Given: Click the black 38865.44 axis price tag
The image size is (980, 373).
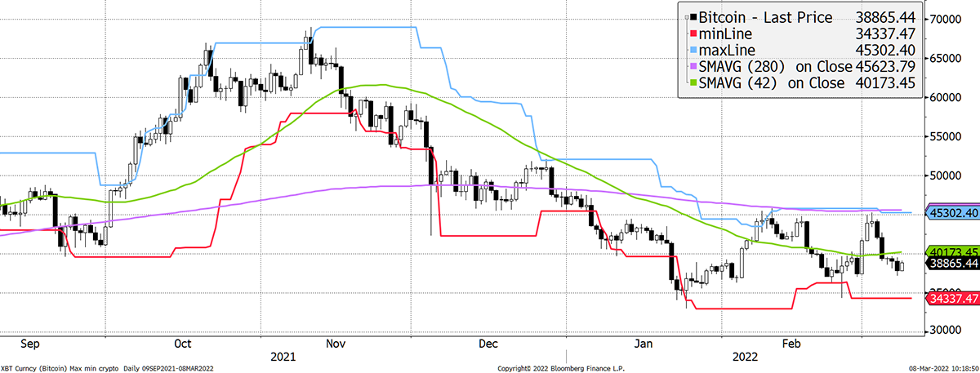Looking at the screenshot, I should (x=954, y=264).
